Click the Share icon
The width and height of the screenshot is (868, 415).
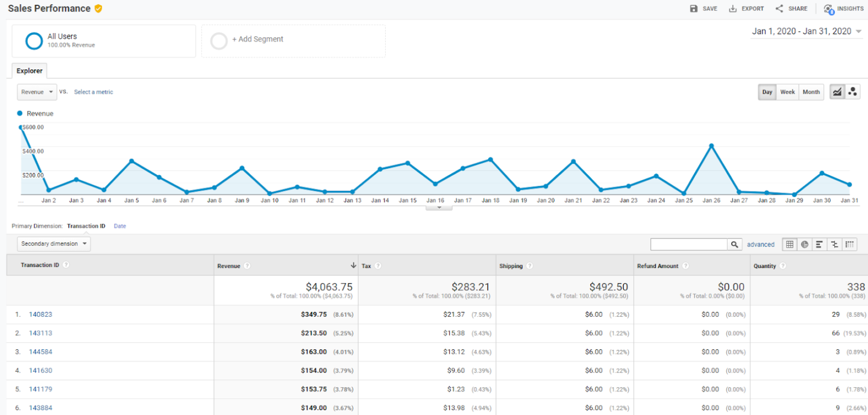tap(779, 9)
